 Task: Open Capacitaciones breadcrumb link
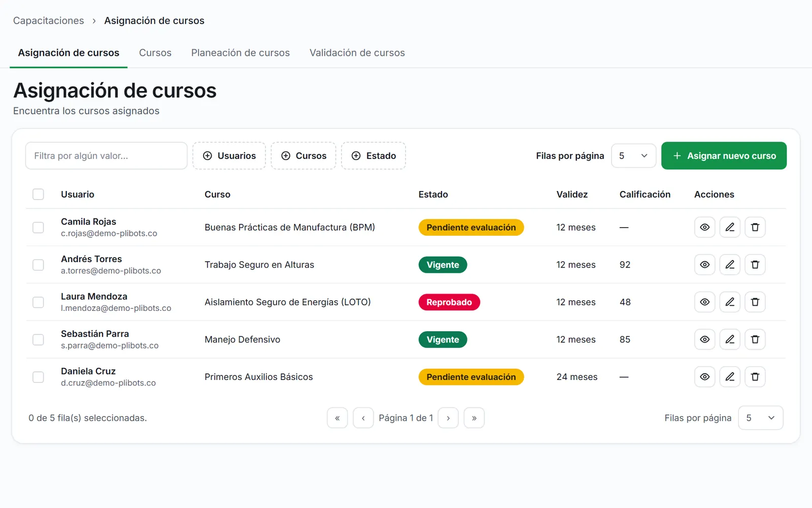[x=49, y=21]
